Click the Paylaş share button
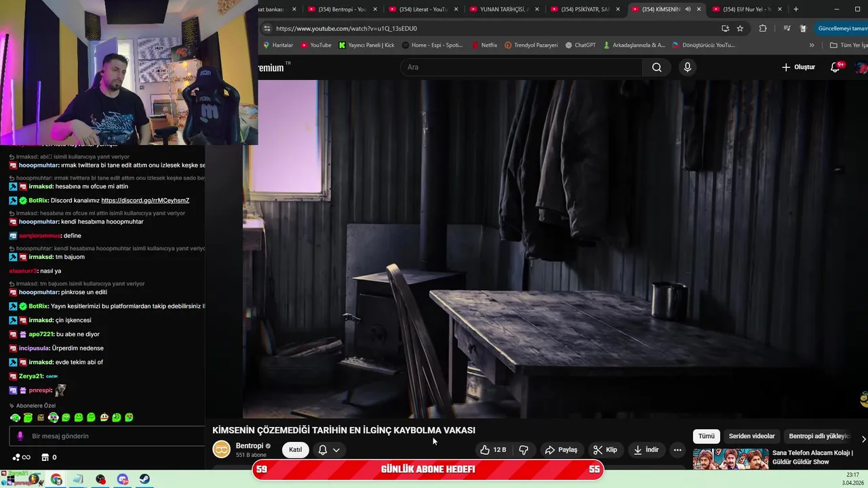868x488 pixels. tap(561, 450)
